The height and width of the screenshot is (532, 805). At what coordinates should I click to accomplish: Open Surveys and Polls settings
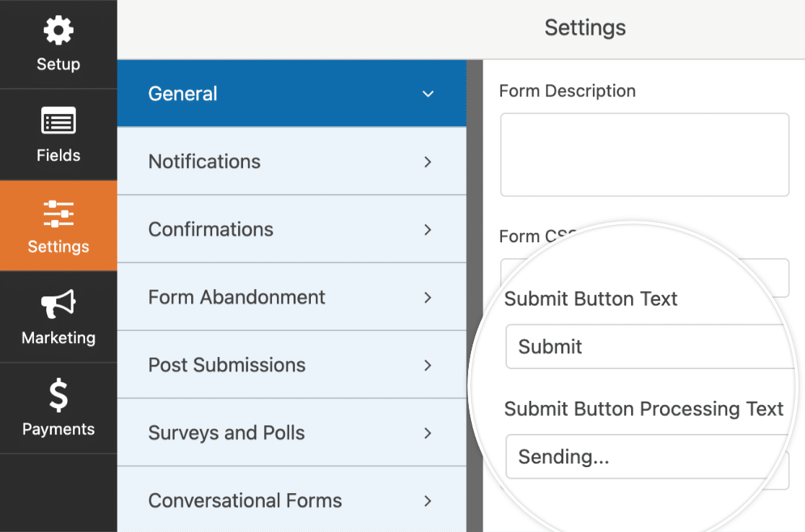tap(428, 433)
